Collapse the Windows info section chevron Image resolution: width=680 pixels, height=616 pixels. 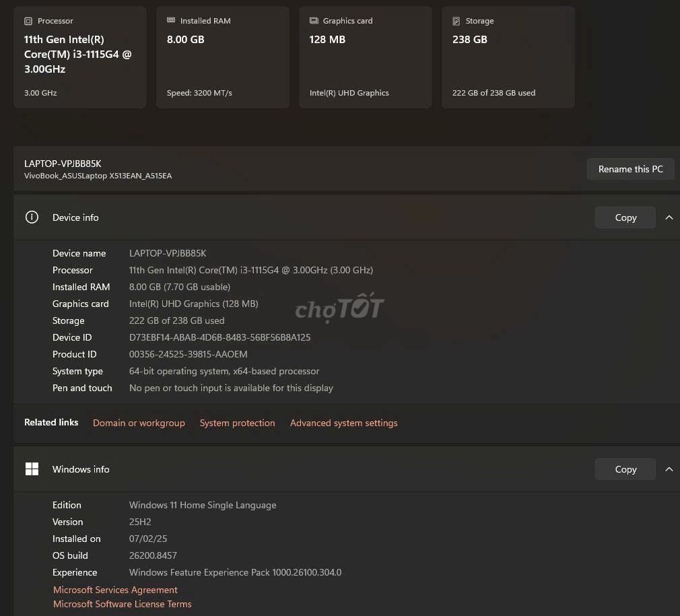click(x=669, y=469)
